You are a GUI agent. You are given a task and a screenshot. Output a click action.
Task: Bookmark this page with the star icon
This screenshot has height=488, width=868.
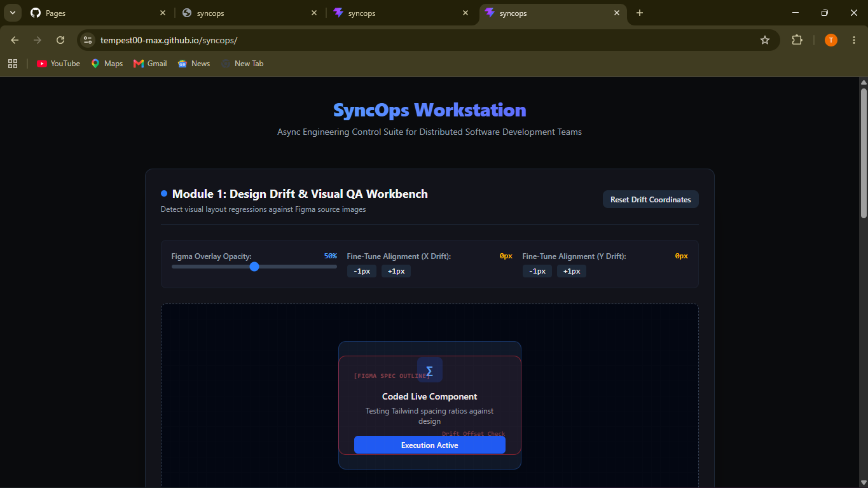coord(765,40)
